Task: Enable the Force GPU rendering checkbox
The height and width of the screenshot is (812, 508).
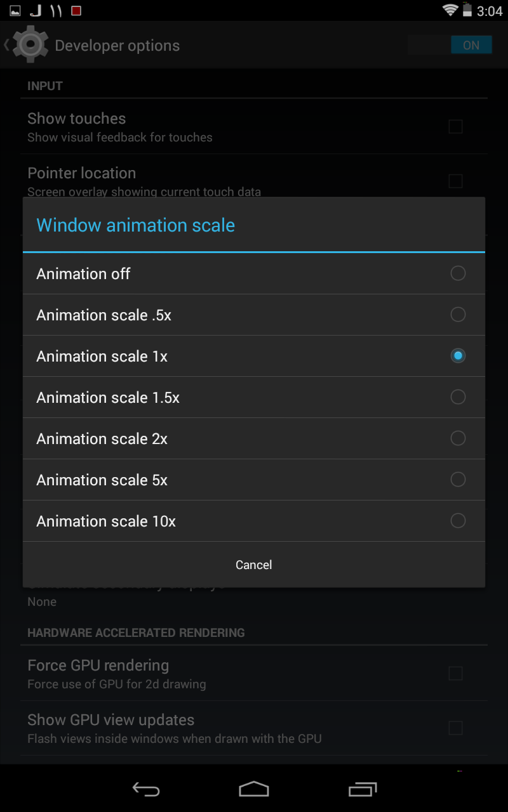Action: [x=455, y=673]
